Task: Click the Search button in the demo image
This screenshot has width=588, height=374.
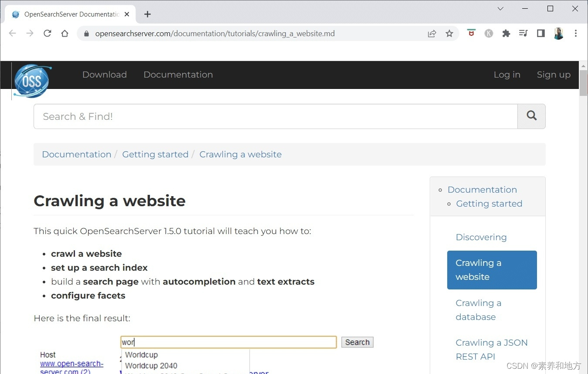Action: (x=357, y=342)
